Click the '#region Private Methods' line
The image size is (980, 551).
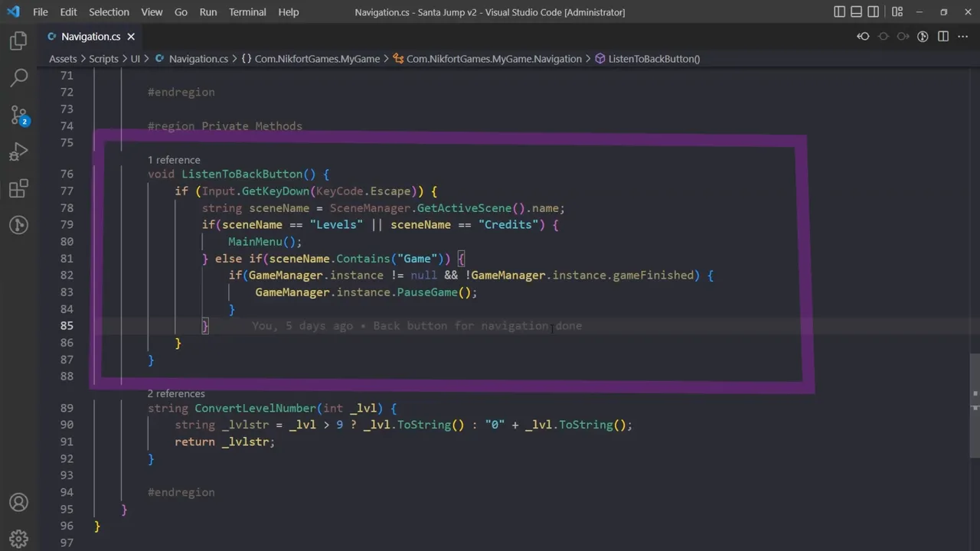coord(225,126)
